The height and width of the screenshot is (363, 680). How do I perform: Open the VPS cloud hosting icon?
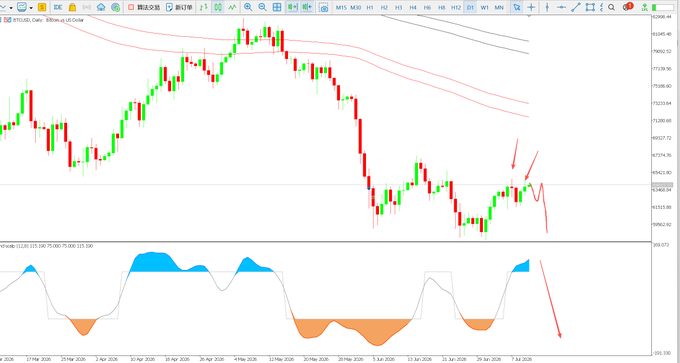[101, 7]
